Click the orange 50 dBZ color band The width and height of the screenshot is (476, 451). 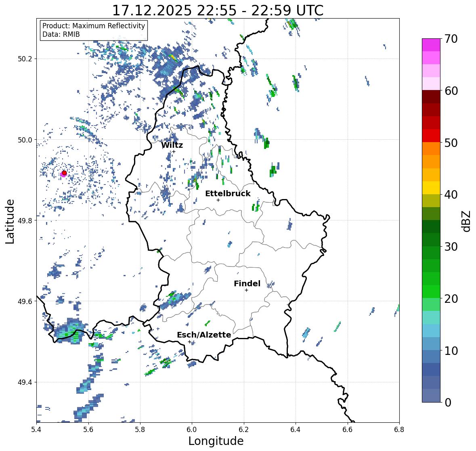tap(431, 149)
